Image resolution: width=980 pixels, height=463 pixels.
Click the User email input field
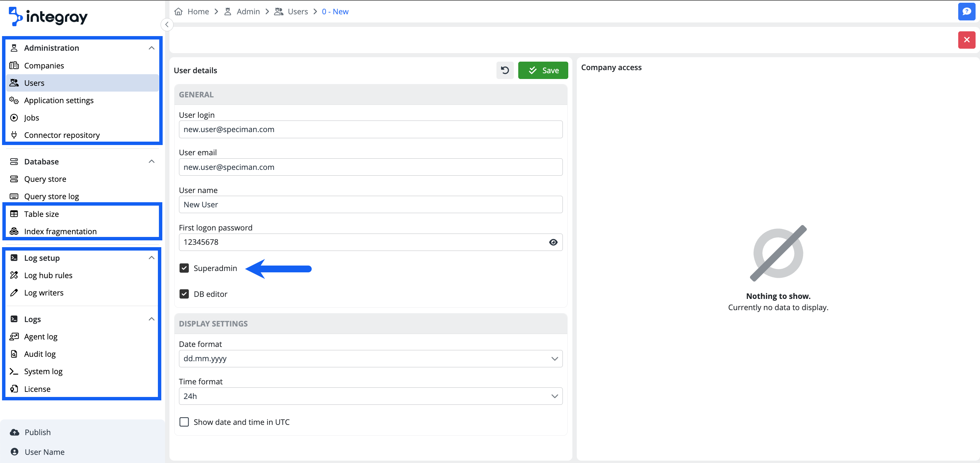[x=370, y=167]
